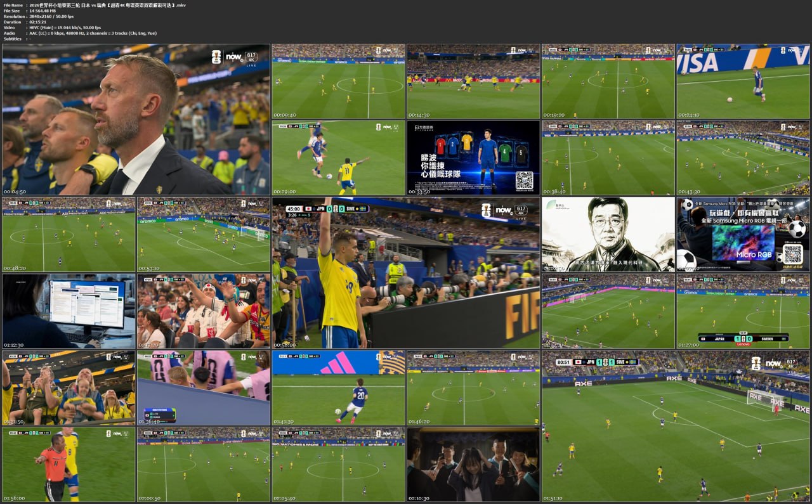Image resolution: width=812 pixels, height=504 pixels.
Task: Click the QR code in the jersey ad
Action: pos(524,181)
